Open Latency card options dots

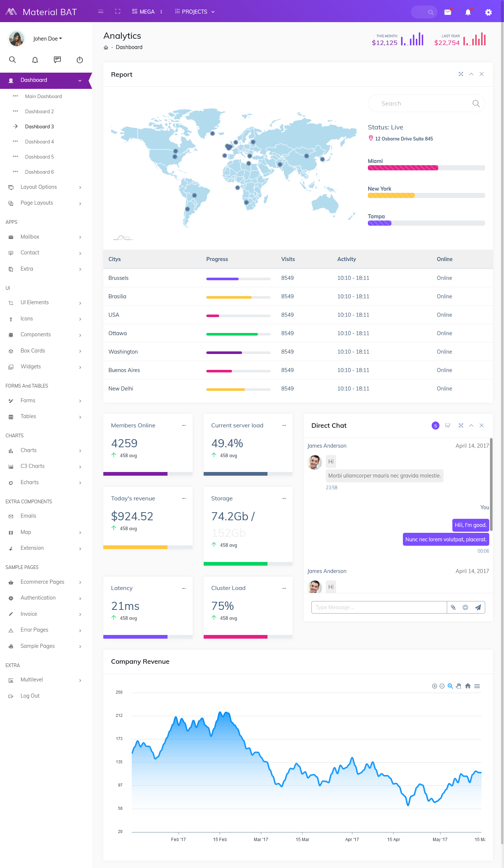tap(184, 588)
